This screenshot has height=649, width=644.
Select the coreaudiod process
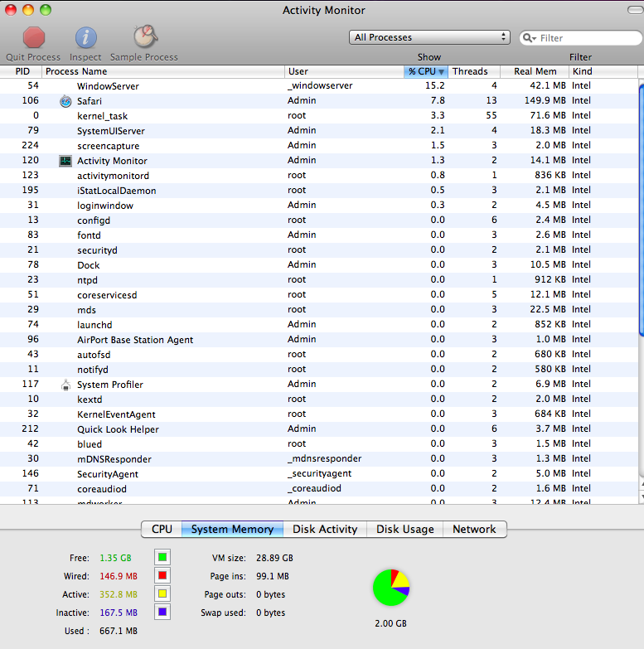click(319, 488)
